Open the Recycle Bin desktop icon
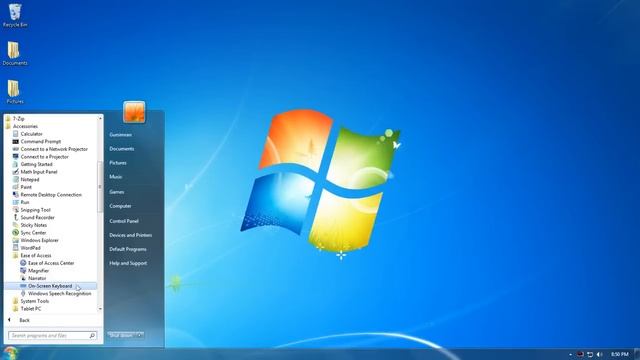Screen dimensions: 640x360 (x=15, y=15)
